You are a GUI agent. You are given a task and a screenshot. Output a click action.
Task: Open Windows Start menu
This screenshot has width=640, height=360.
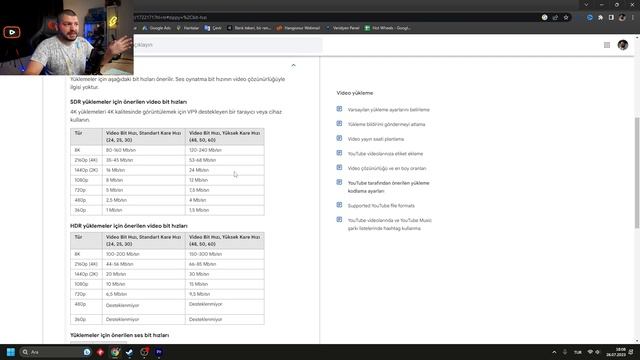pos(11,352)
